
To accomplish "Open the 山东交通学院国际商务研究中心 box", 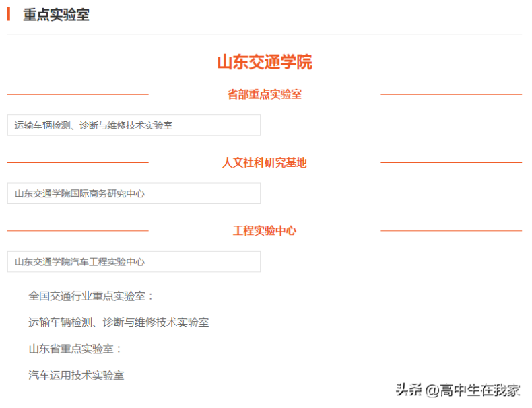I will 134,193.
